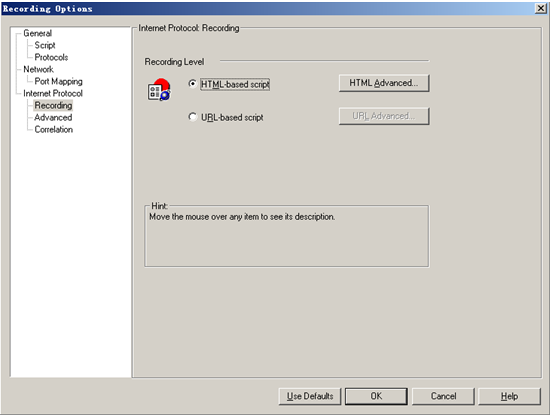Select the Network tree node
Viewport: 553px width, 417px height.
point(38,69)
